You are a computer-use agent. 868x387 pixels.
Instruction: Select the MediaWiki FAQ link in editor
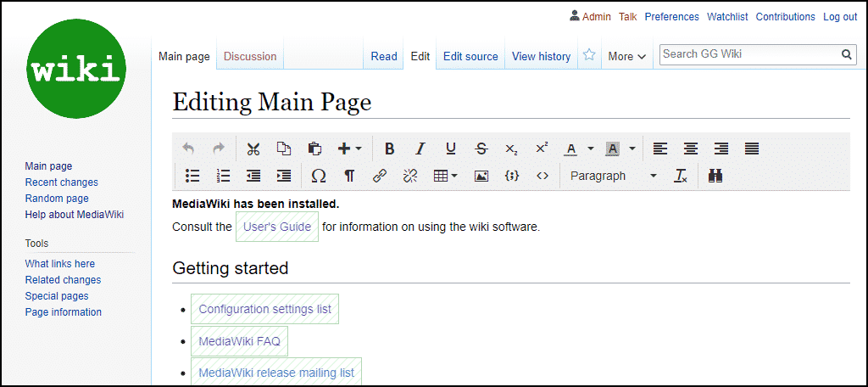tap(239, 340)
